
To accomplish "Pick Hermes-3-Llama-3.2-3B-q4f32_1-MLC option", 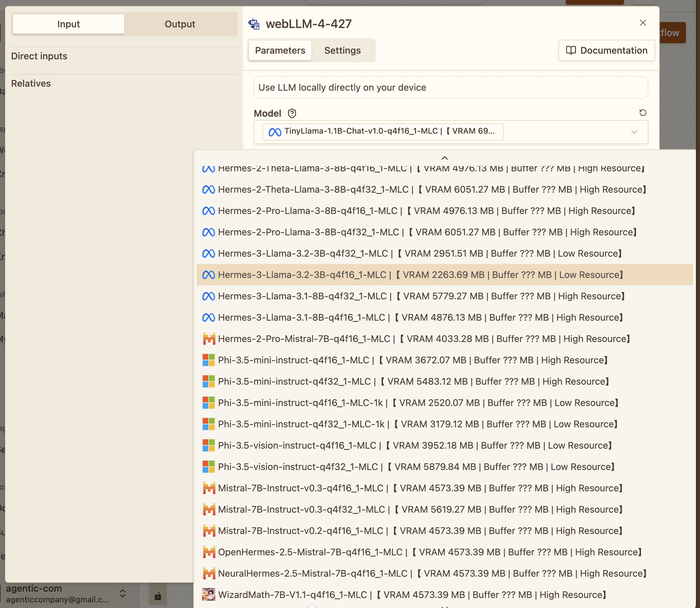I will pyautogui.click(x=444, y=253).
